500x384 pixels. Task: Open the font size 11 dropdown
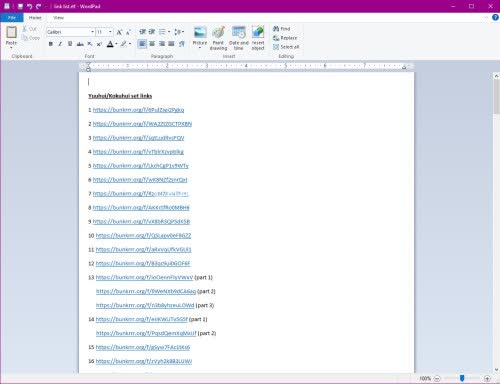(x=110, y=32)
